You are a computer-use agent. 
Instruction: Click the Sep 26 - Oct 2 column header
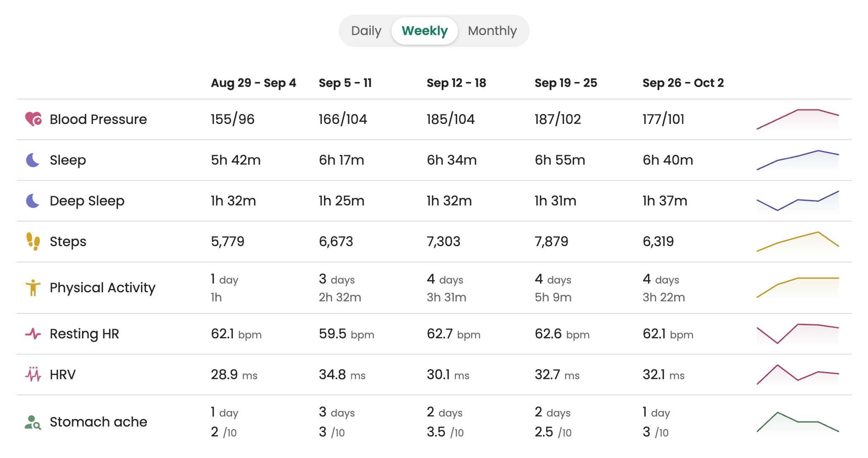coord(684,83)
